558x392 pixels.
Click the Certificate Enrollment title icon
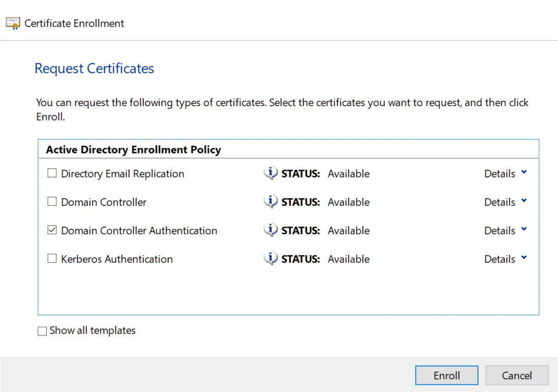click(13, 23)
